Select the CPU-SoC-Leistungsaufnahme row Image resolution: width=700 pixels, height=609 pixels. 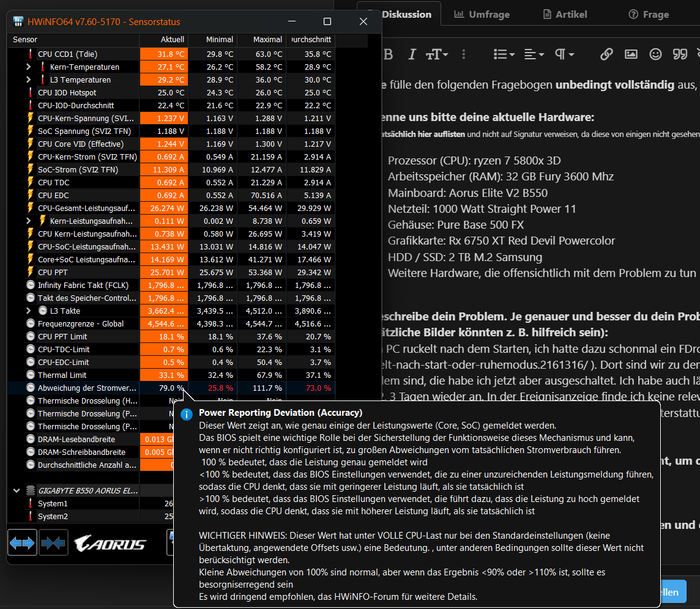tap(172, 247)
